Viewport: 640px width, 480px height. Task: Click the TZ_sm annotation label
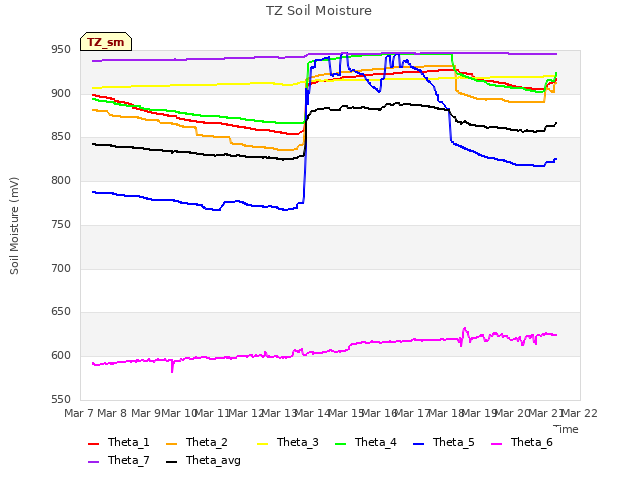pos(106,42)
